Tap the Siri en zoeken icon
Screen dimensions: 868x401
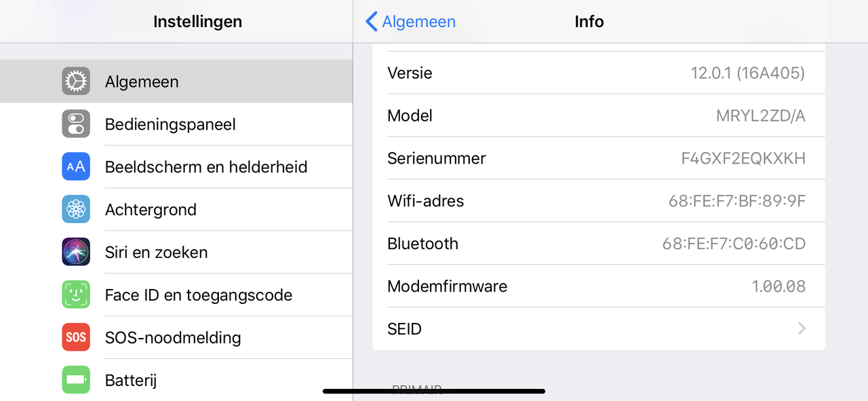[76, 252]
